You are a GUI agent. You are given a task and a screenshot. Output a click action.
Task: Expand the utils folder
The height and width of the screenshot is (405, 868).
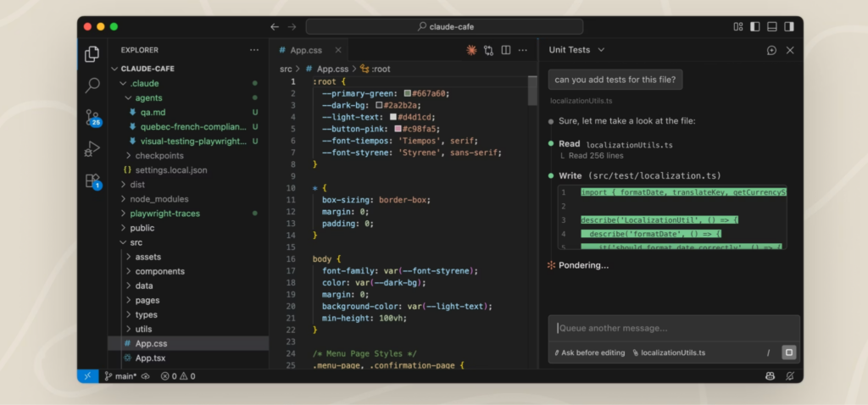pos(143,329)
